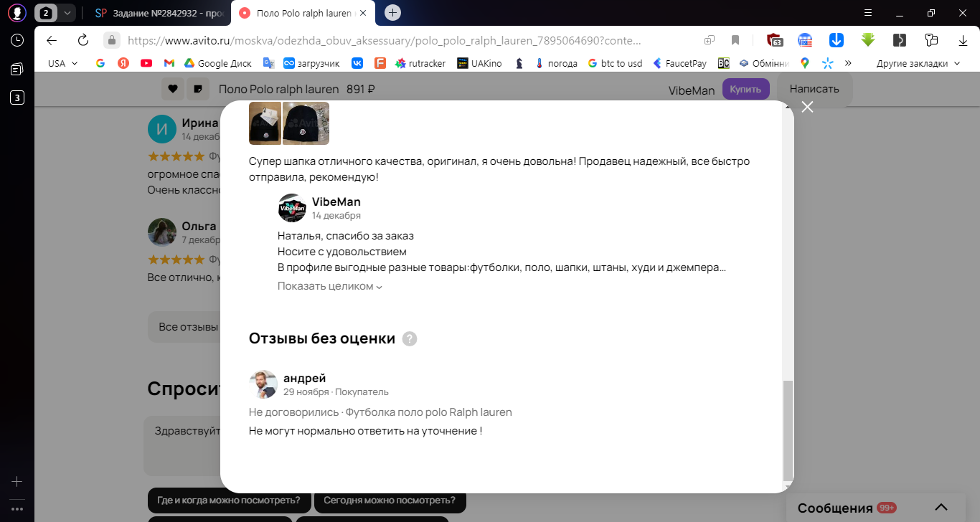The height and width of the screenshot is (522, 980).
Task: Open the tab collections icon in sidebar
Action: click(17, 69)
